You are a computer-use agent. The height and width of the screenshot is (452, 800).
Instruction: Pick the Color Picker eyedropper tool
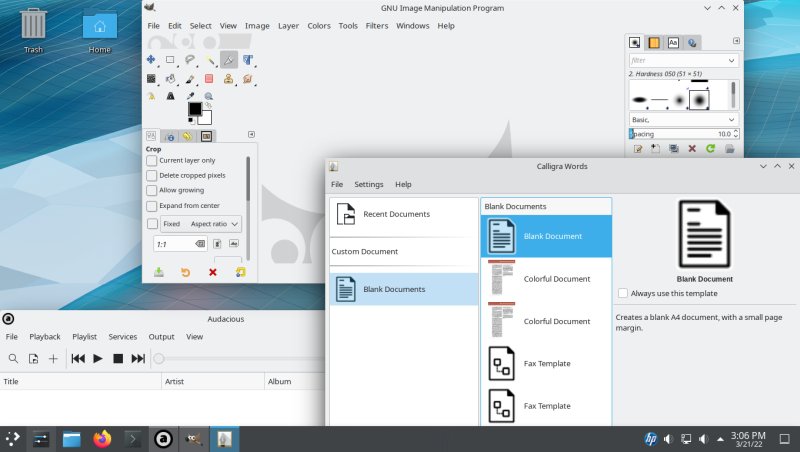tap(189, 97)
